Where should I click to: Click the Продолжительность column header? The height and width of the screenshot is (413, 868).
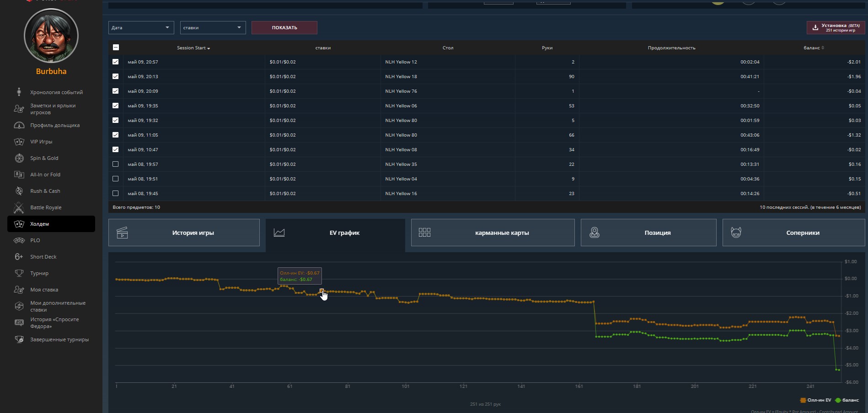671,48
